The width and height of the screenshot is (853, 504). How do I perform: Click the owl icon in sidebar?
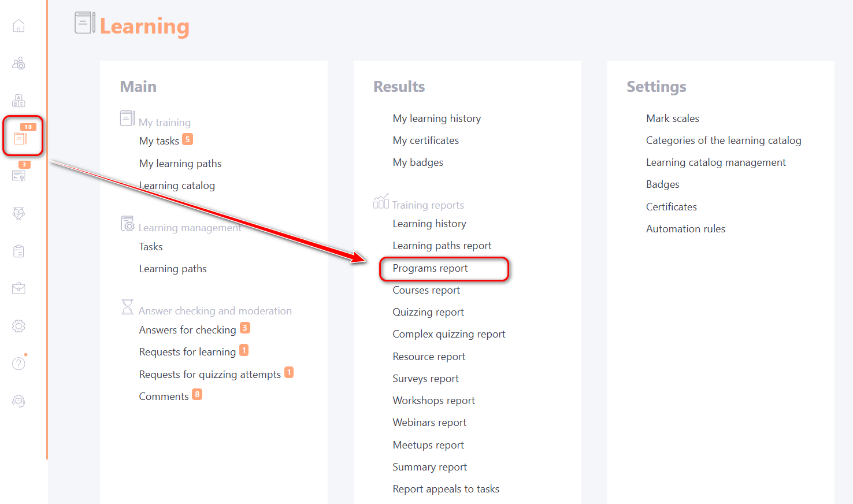pyautogui.click(x=18, y=213)
